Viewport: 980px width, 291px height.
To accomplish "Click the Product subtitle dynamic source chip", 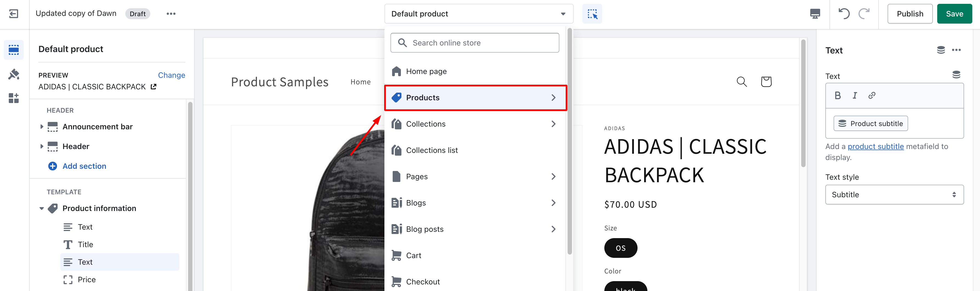I will click(x=870, y=124).
